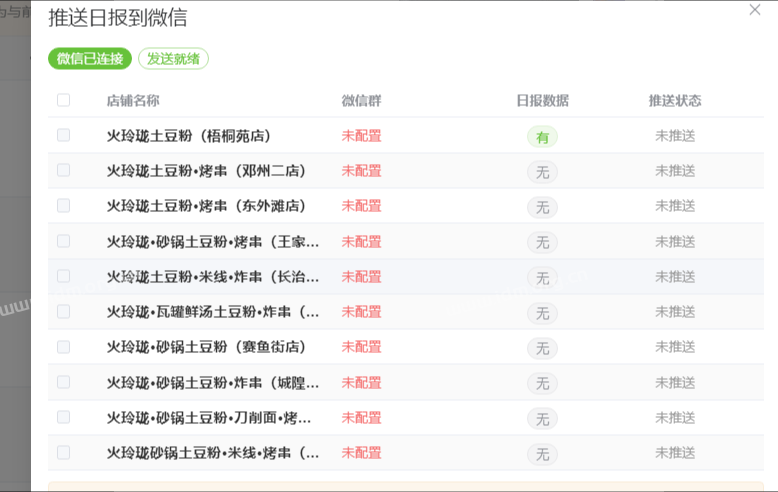Click the 推送状态 column header

point(675,101)
